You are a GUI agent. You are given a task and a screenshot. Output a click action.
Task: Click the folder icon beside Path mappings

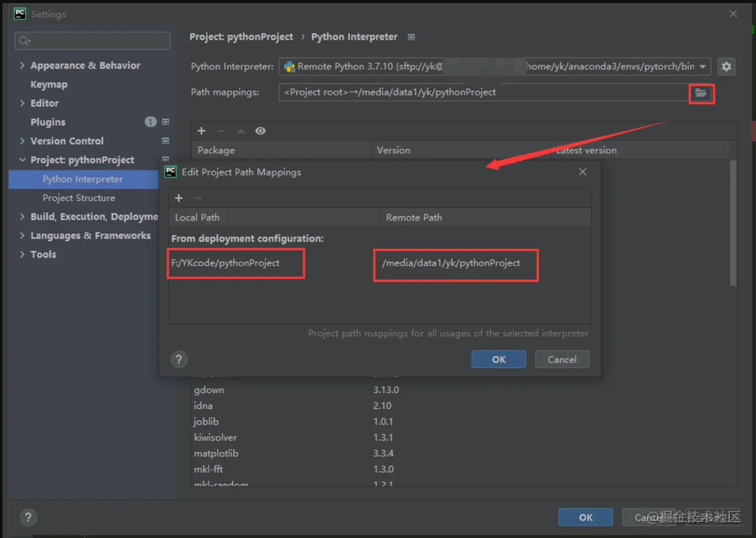coord(701,93)
